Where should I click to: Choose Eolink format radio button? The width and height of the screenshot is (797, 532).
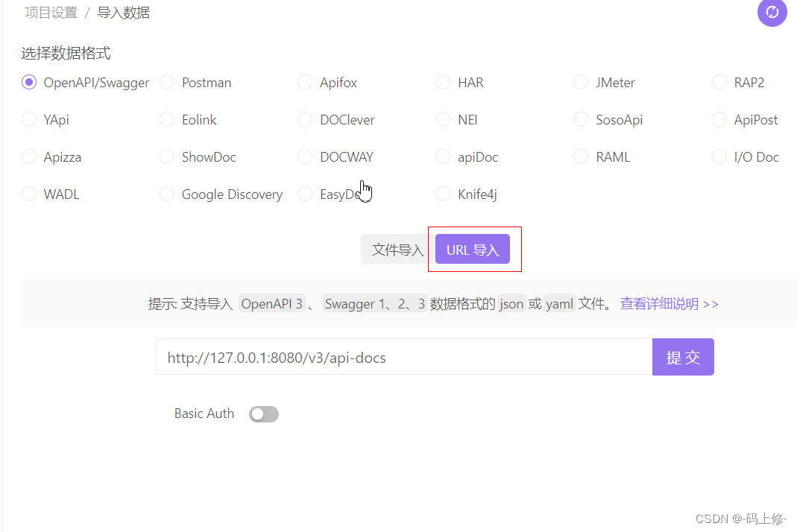coord(167,119)
